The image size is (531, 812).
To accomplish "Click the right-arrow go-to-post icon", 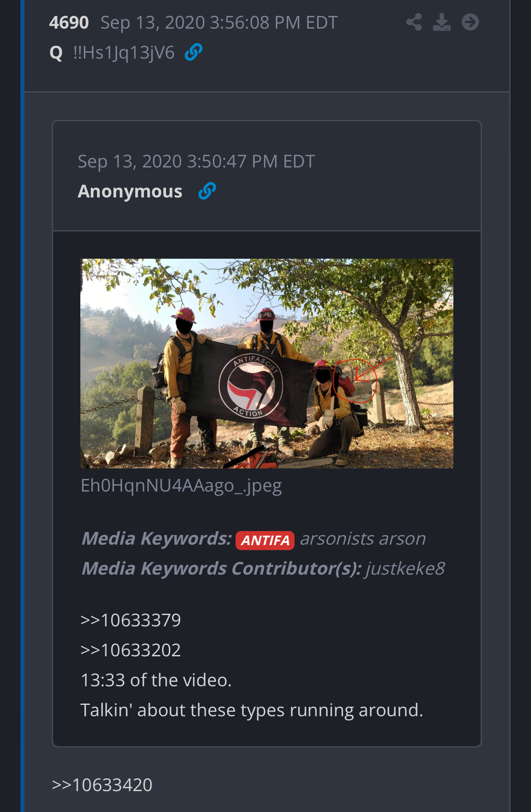I will click(x=470, y=22).
